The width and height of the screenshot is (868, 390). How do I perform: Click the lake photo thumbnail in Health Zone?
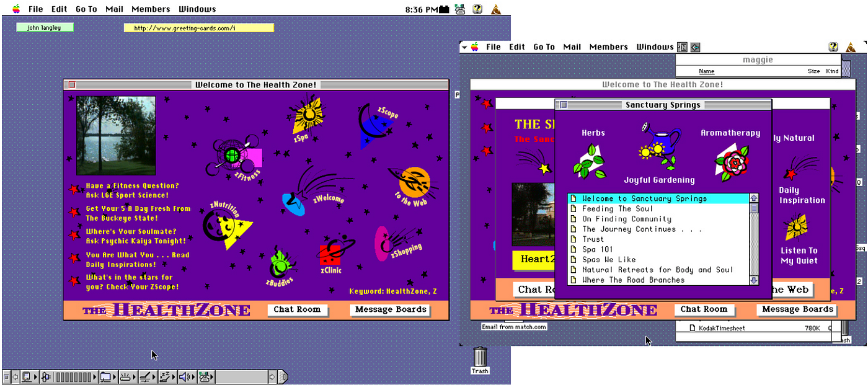click(x=116, y=136)
